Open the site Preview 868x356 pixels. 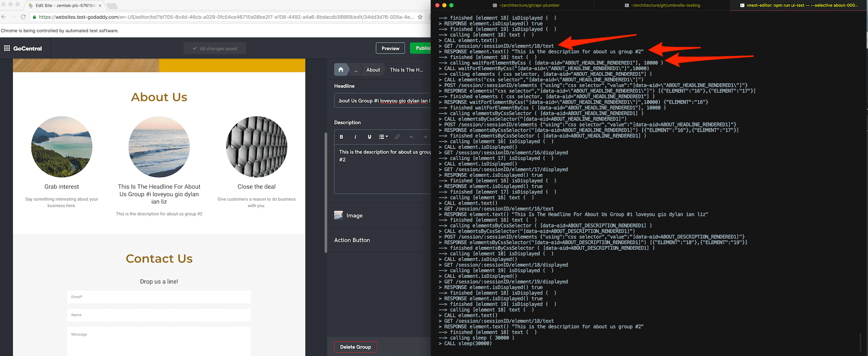(x=390, y=48)
